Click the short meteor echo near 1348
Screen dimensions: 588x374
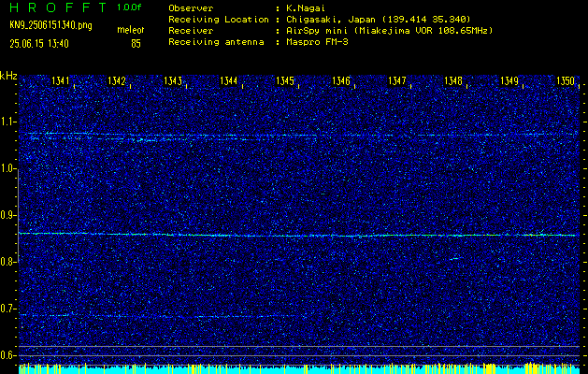(x=454, y=258)
